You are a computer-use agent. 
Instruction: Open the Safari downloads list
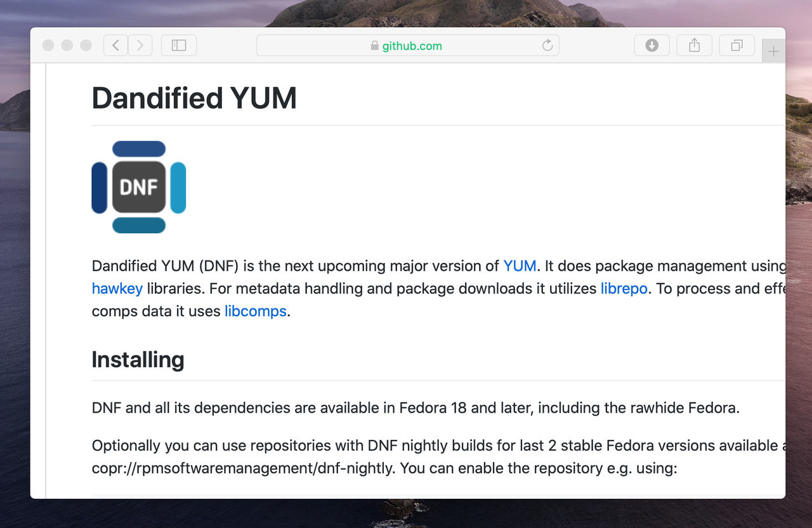[652, 46]
